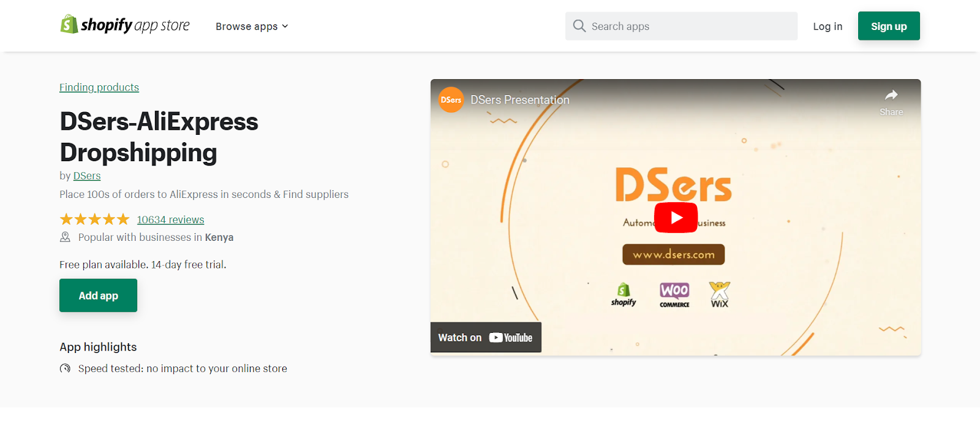The width and height of the screenshot is (980, 429).
Task: Click the location pin icon beside Popular with businesses
Action: (65, 237)
